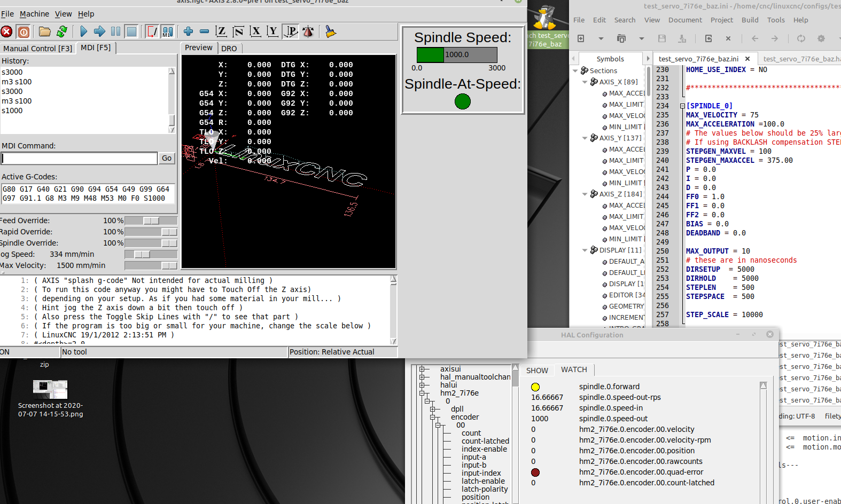Create new file in Geany toolbar
The image size is (841, 504).
581,38
